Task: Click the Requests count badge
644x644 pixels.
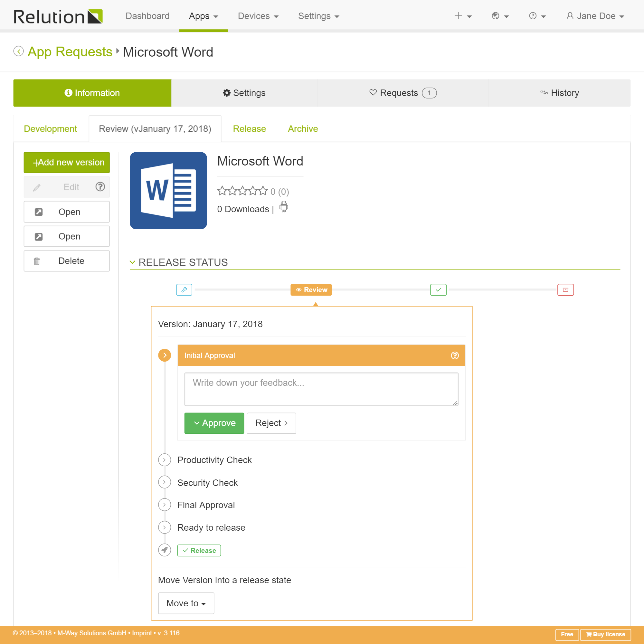Action: click(429, 93)
